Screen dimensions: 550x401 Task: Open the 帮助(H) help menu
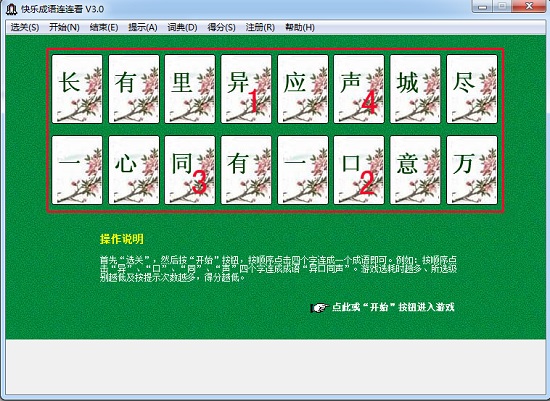pos(300,27)
